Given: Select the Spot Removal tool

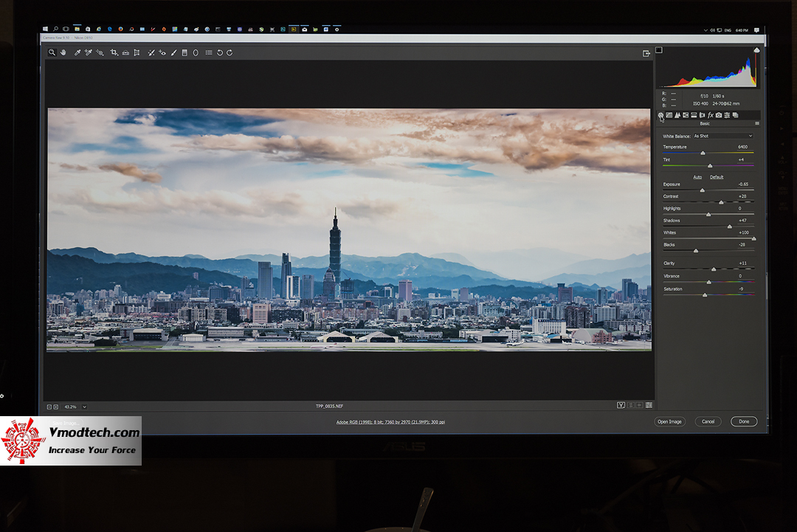Looking at the screenshot, I should click(151, 52).
